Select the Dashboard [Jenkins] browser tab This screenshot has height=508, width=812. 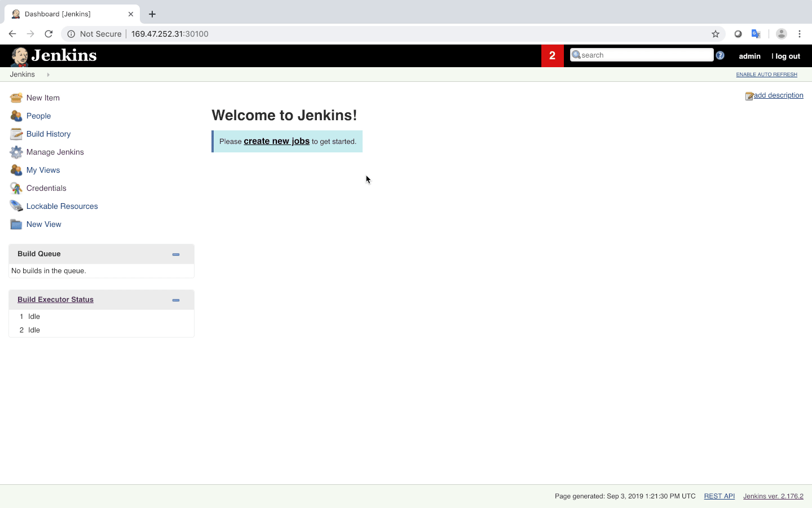[72, 14]
